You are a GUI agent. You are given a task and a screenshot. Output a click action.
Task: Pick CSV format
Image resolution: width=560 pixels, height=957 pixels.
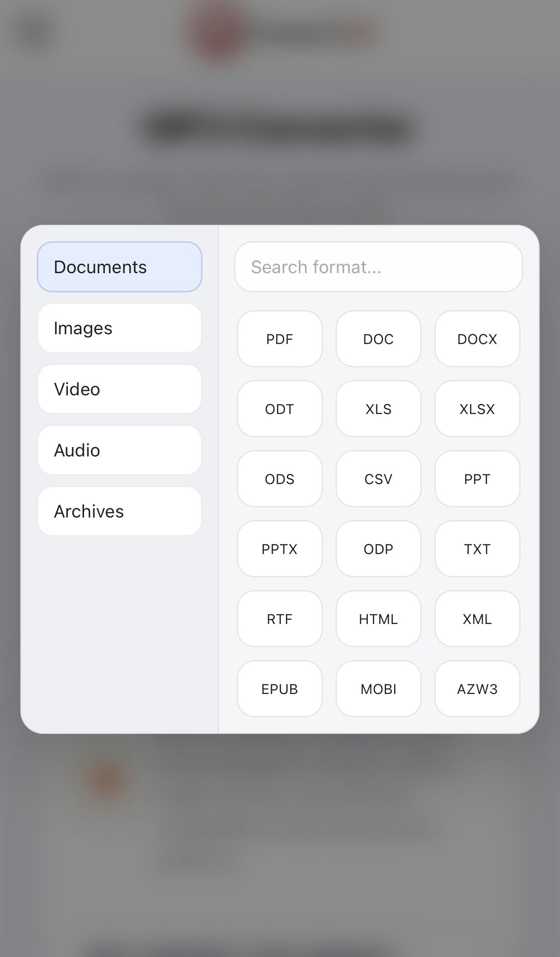(378, 479)
